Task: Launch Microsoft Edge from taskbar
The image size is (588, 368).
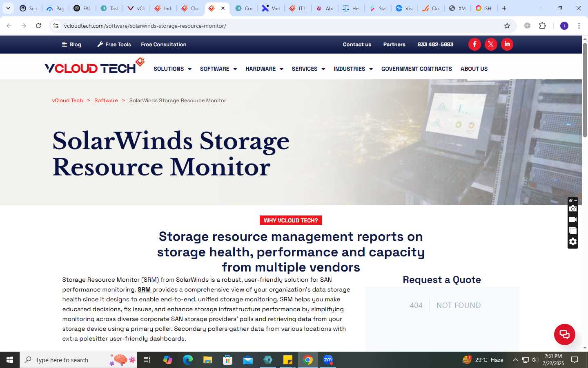Action: pyautogui.click(x=188, y=360)
